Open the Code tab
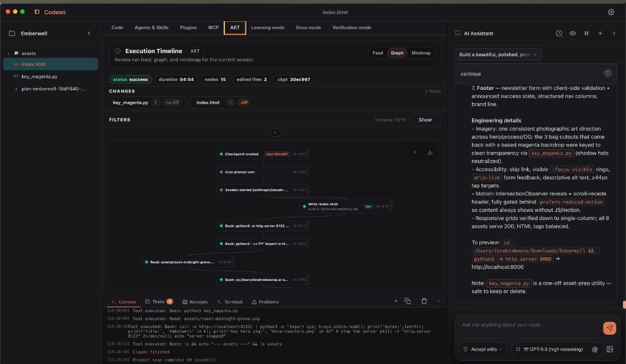This screenshot has width=626, height=364. point(117,27)
